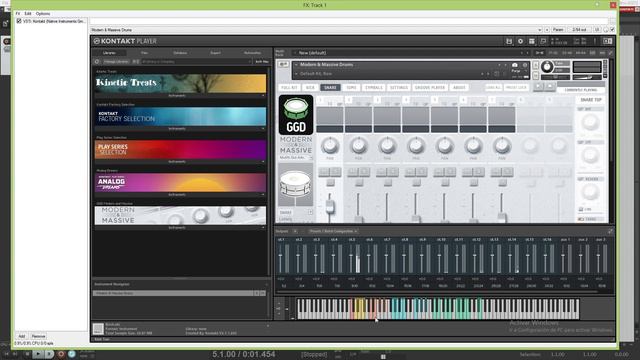640x360 pixels.
Task: Click the Instr Nav button
Action: pos(262,62)
